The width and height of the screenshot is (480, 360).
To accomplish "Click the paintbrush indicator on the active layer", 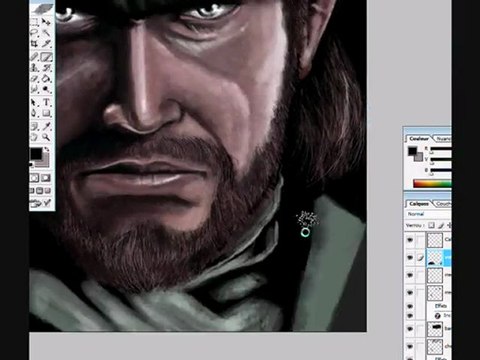I will (420, 257).
